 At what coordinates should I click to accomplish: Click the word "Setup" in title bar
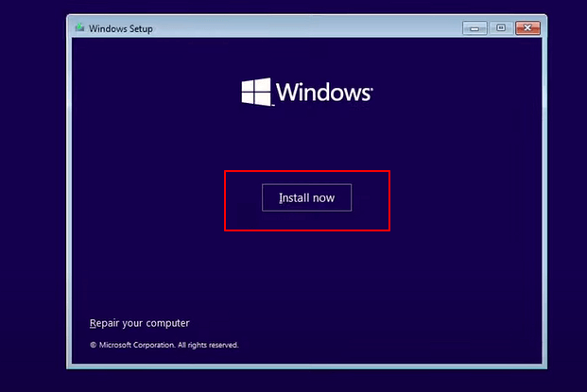tap(139, 28)
